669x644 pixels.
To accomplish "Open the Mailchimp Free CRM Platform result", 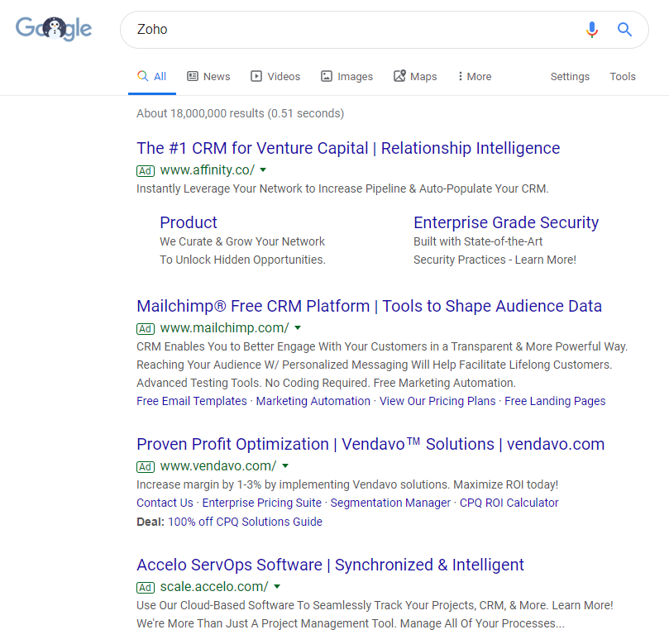I will coord(369,306).
